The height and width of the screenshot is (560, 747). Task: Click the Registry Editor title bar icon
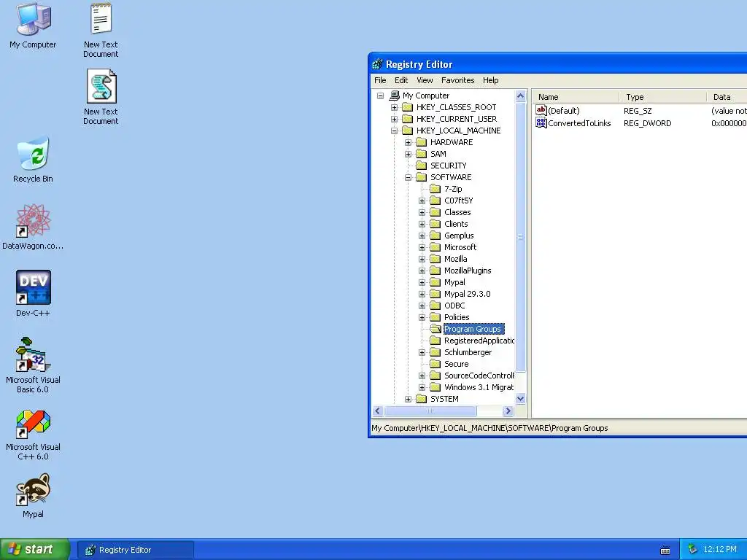(377, 64)
